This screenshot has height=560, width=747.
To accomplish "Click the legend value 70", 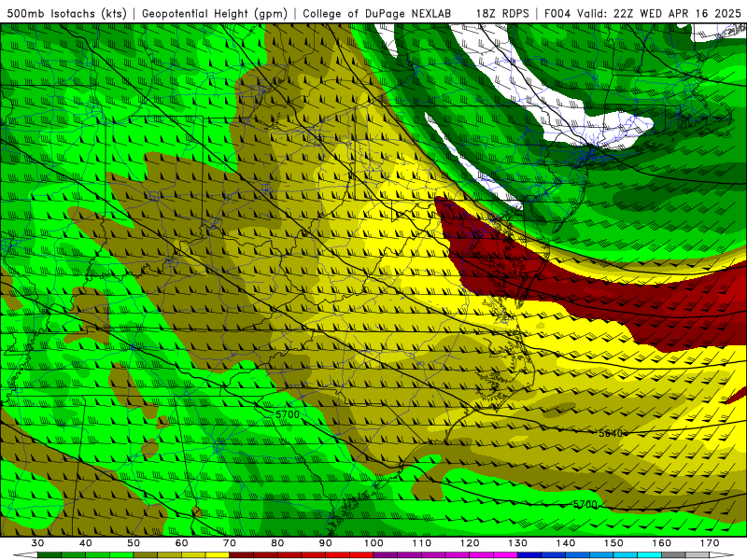I will [x=230, y=543].
